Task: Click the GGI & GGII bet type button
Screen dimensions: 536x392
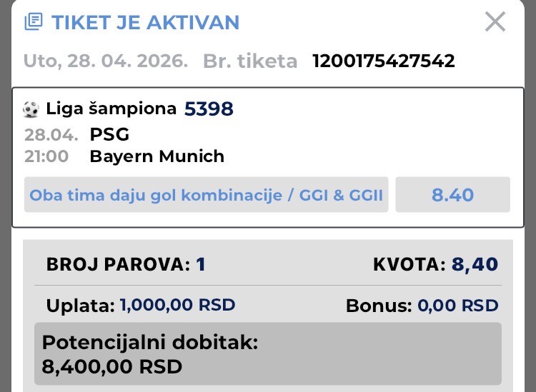Action: pos(206,195)
